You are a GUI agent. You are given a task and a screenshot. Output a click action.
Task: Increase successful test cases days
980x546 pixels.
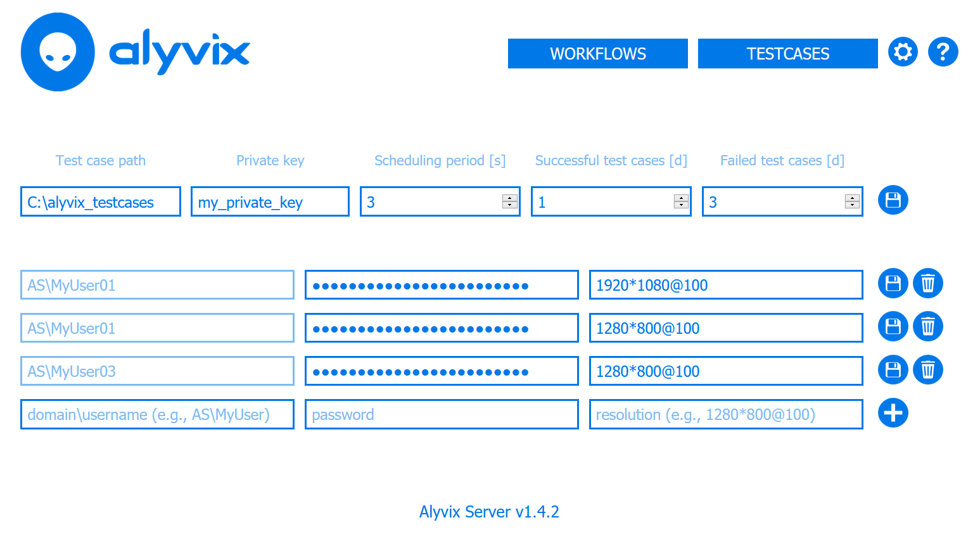coord(681,198)
